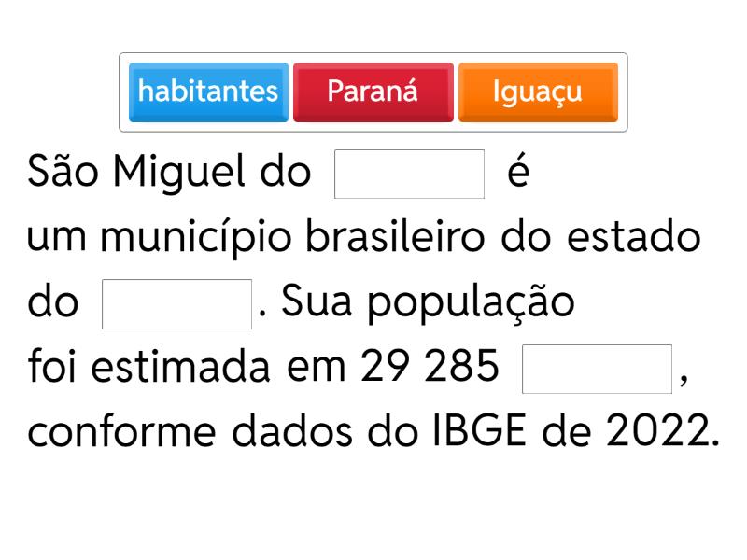
Task: Click the blank after "São Miguel do"
Action: [409, 174]
